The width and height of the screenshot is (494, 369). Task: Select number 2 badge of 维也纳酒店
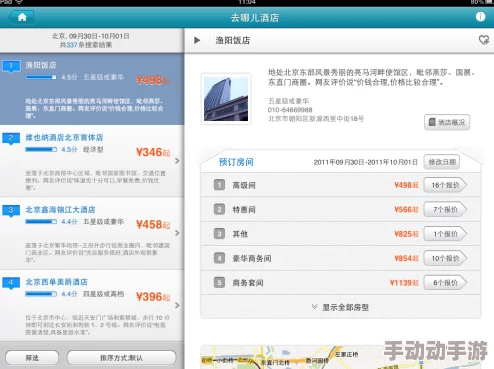[11, 138]
